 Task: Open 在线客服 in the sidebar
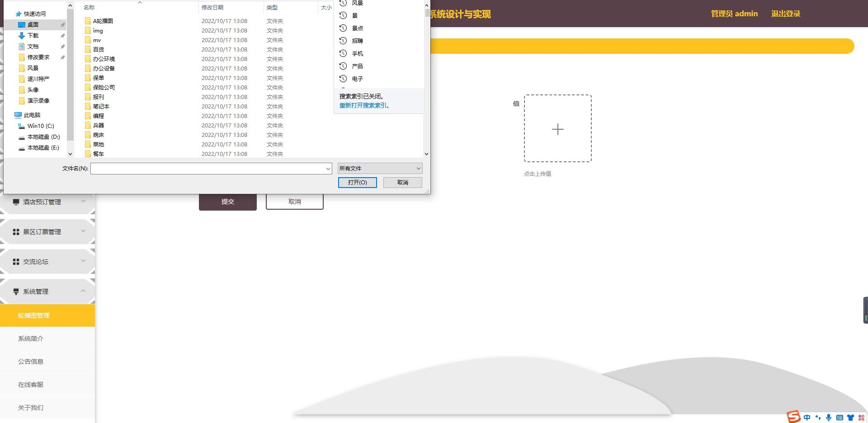tap(47, 385)
